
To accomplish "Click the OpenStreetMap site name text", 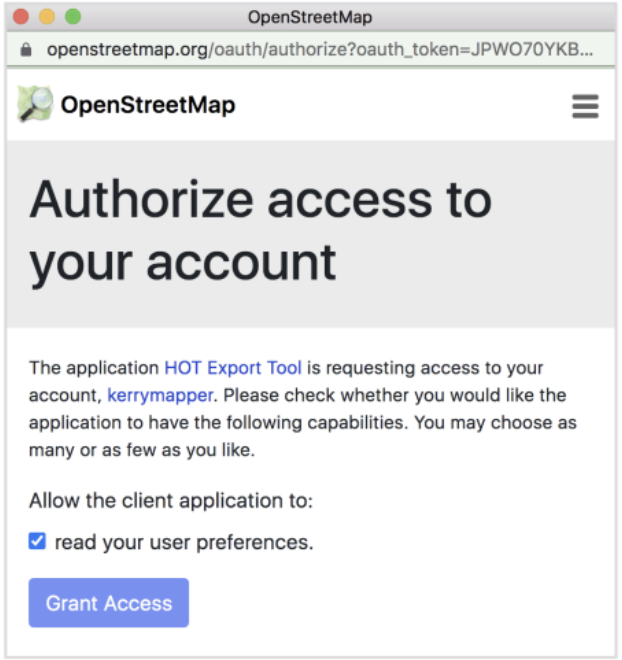I will pyautogui.click(x=148, y=105).
